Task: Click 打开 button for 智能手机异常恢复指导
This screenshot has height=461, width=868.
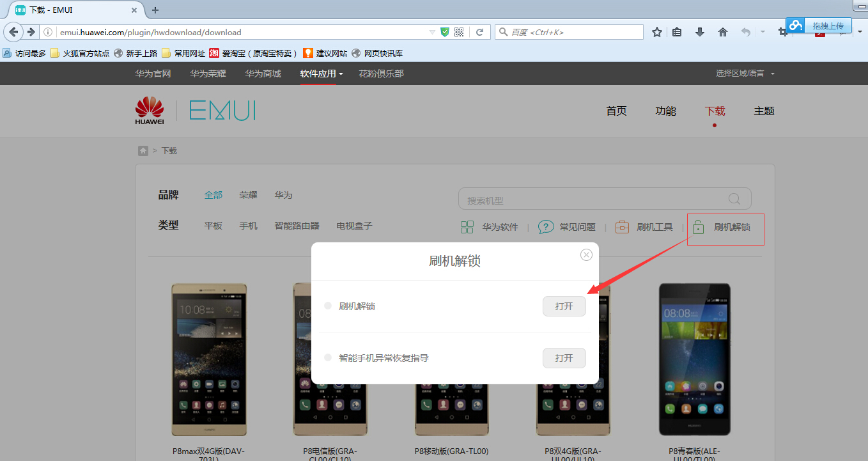Action: tap(564, 358)
